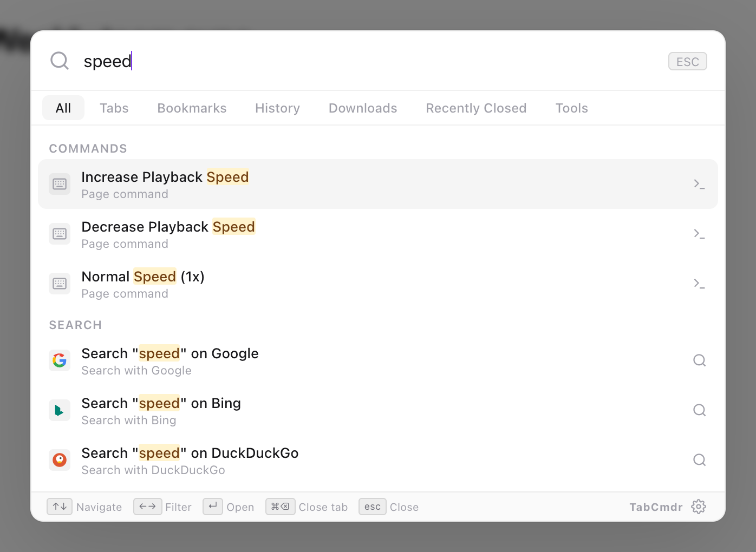The image size is (756, 552).
Task: Switch to the Bookmarks filter
Action: click(192, 108)
